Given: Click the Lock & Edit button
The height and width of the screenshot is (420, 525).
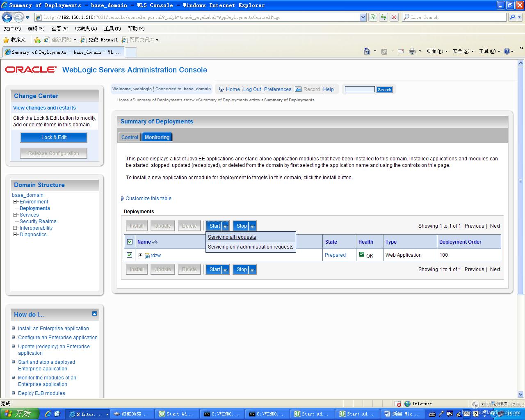Looking at the screenshot, I should [54, 137].
